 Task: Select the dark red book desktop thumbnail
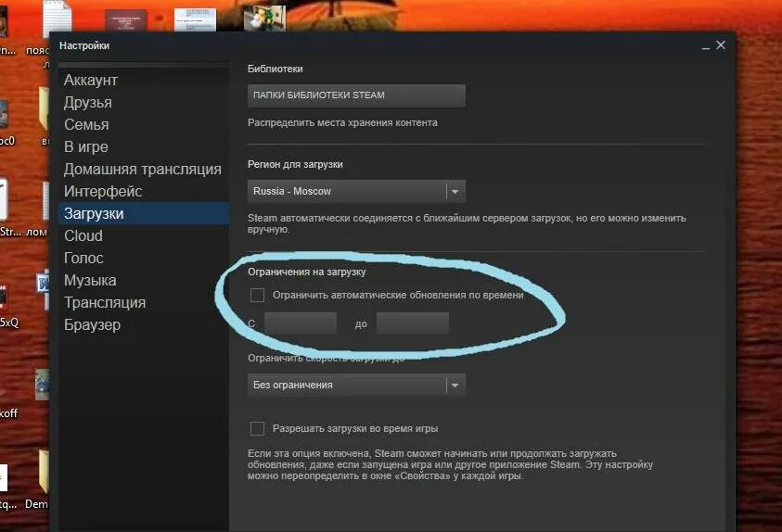[125, 20]
